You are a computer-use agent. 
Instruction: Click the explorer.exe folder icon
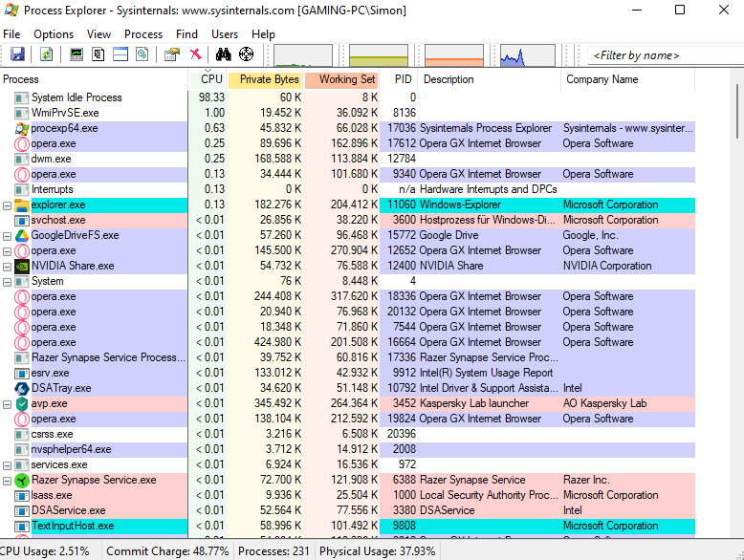(x=22, y=205)
